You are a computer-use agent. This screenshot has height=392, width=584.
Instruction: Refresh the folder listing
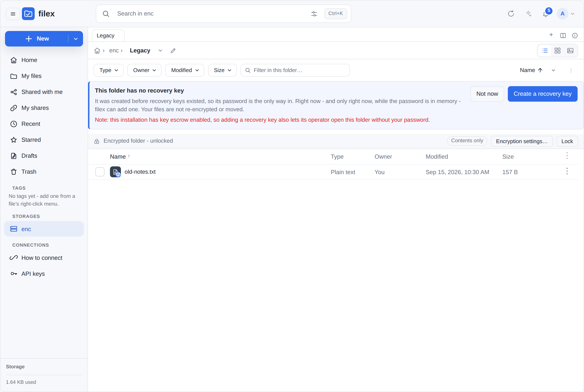[511, 14]
